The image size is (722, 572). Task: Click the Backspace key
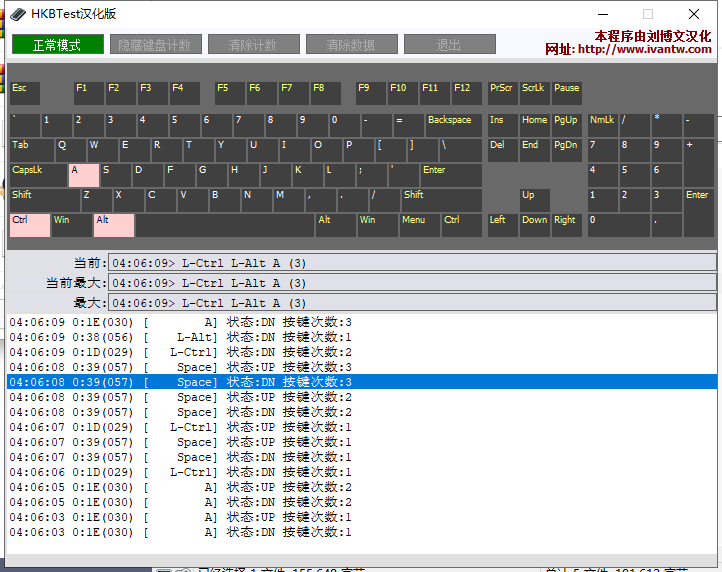[x=454, y=125]
